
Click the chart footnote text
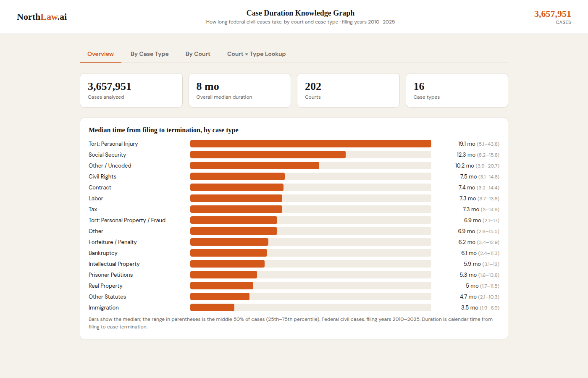(x=291, y=323)
